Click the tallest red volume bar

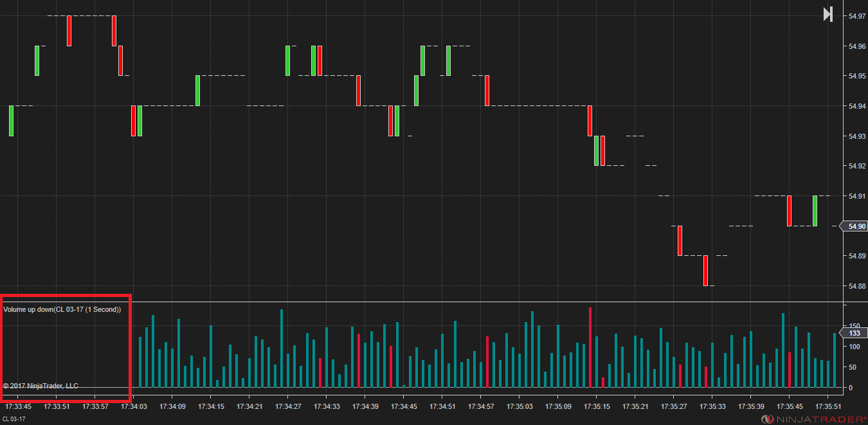pos(590,347)
